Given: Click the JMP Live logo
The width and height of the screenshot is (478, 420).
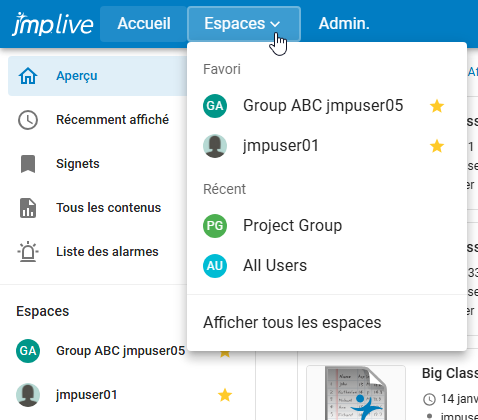Looking at the screenshot, I should pos(53,24).
